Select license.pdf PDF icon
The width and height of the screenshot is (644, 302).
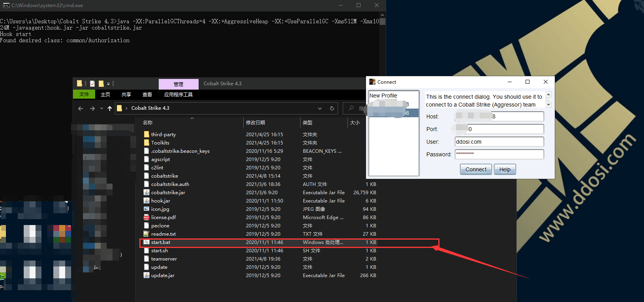click(x=146, y=218)
